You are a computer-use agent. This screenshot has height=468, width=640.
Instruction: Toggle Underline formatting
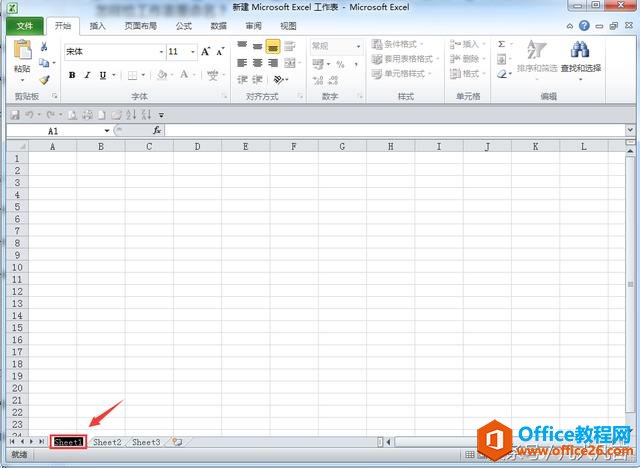coord(102,75)
